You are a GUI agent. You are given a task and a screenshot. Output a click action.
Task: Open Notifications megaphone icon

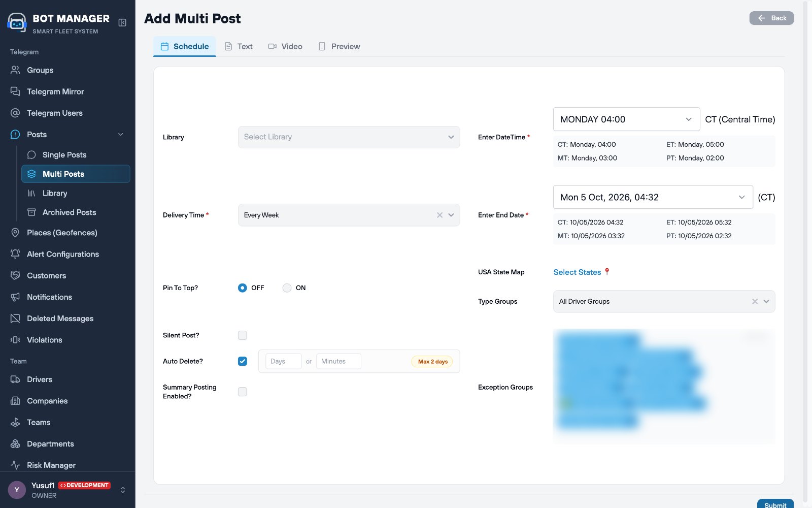pyautogui.click(x=15, y=297)
